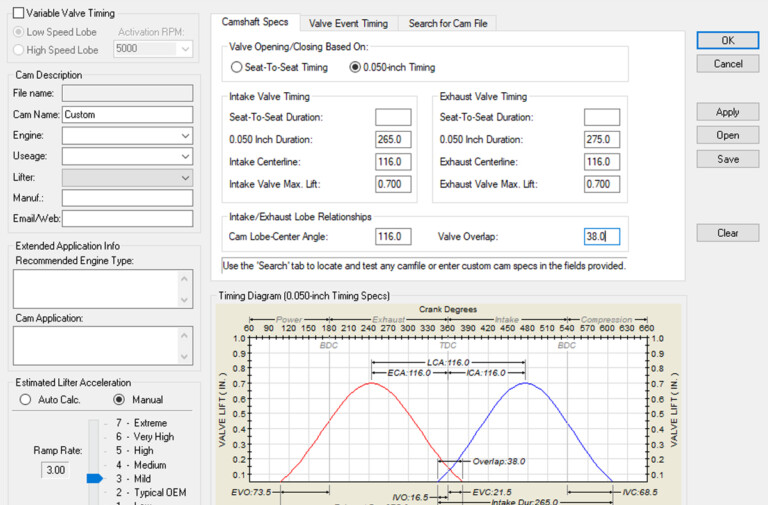Click the ECA:116.0 label in diagram
This screenshot has height=505, width=768.
[409, 373]
